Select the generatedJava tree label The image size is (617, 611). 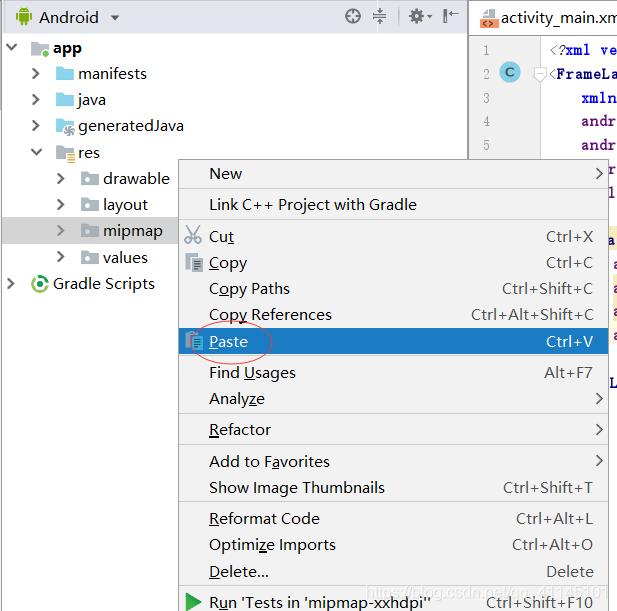pos(131,126)
